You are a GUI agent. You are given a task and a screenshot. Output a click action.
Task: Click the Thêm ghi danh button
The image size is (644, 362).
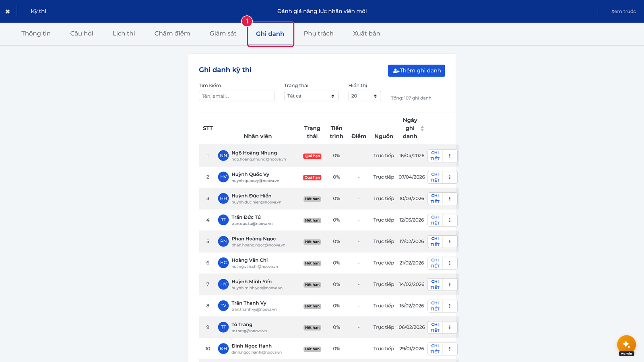point(417,71)
